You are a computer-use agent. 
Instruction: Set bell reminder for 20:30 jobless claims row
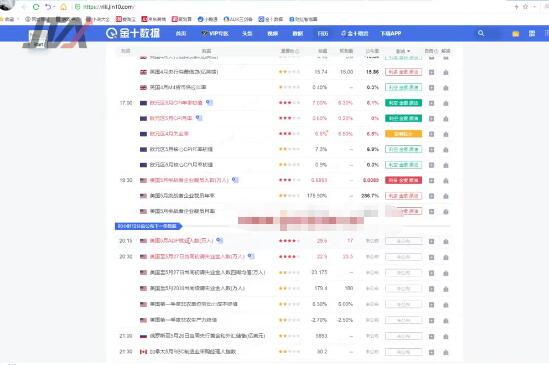(x=446, y=257)
